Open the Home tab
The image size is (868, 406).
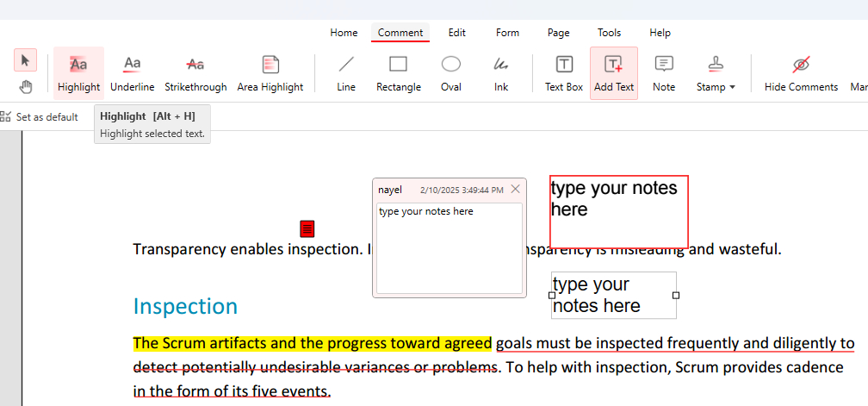tap(344, 33)
